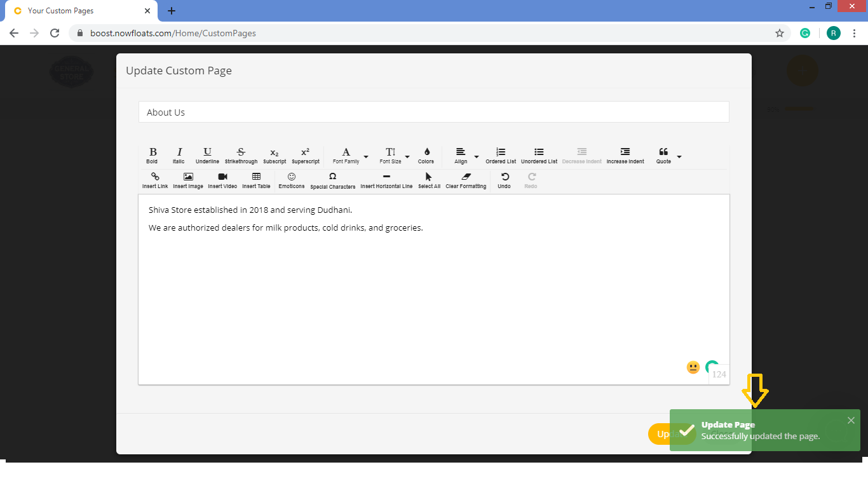868x488 pixels.
Task: Undo the last edit
Action: coord(504,180)
